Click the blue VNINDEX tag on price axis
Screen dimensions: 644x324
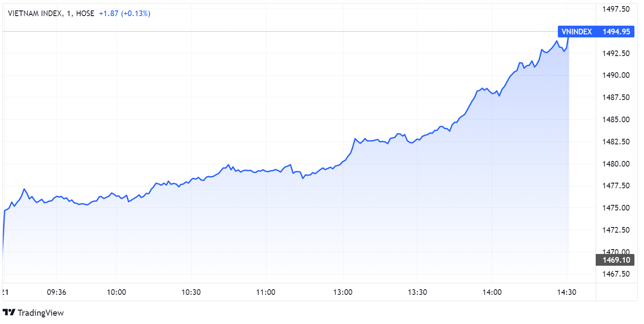coord(577,31)
